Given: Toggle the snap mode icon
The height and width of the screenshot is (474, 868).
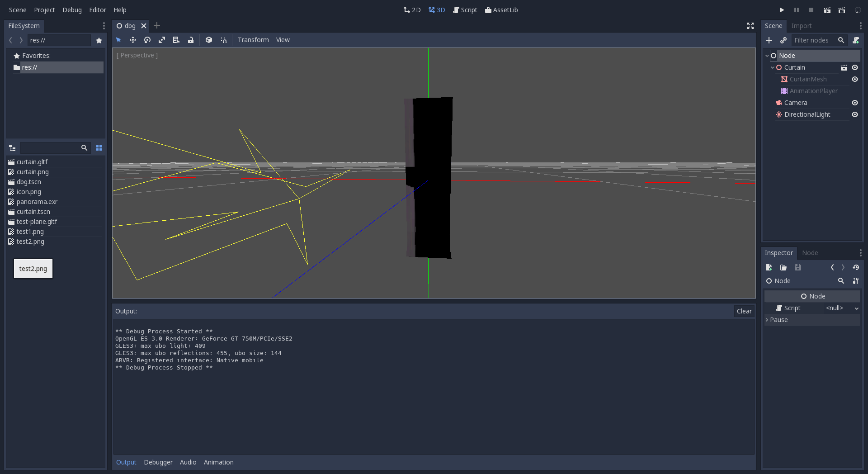Looking at the screenshot, I should pyautogui.click(x=223, y=40).
